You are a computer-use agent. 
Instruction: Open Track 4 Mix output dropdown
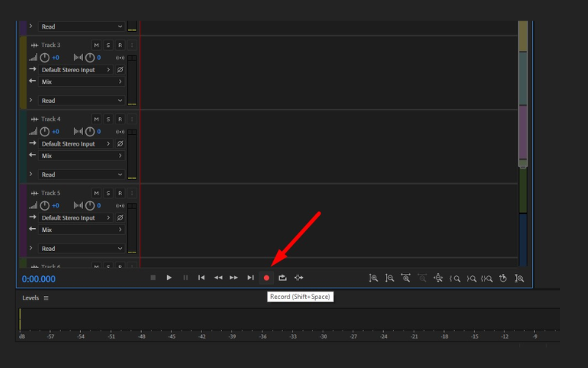pos(81,156)
